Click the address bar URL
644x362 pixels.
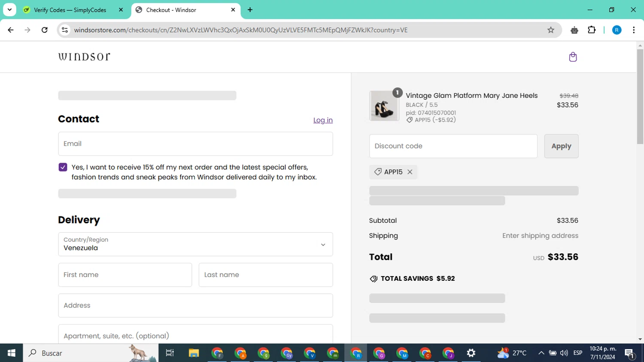(241, 30)
